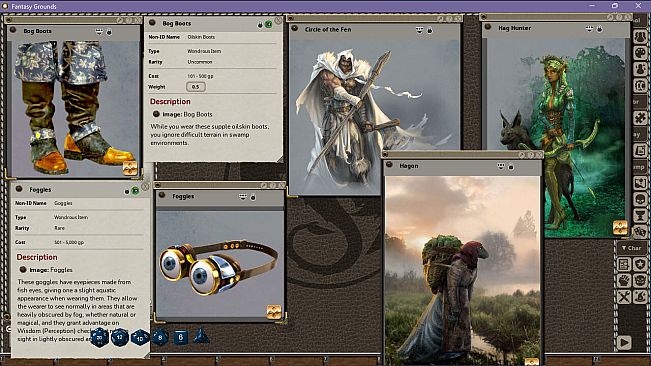Toggle lock on Bog Boots item record

(x=260, y=25)
